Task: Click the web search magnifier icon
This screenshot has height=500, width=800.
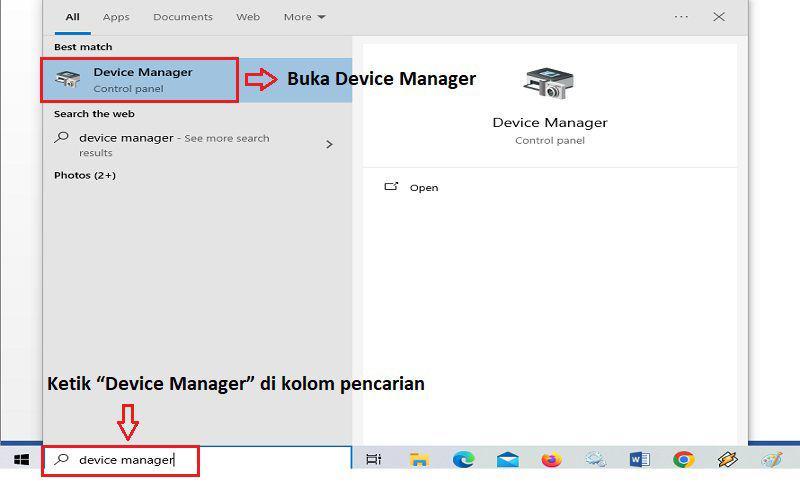Action: [62, 137]
